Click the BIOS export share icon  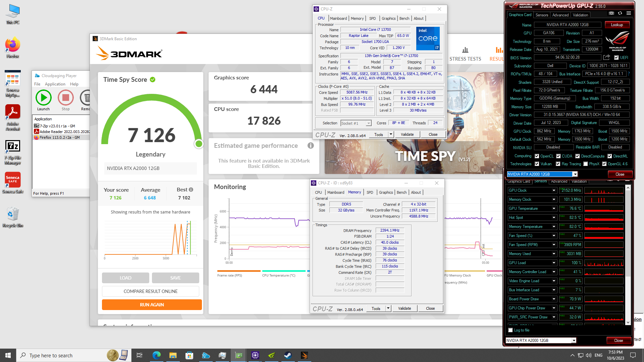[606, 57]
